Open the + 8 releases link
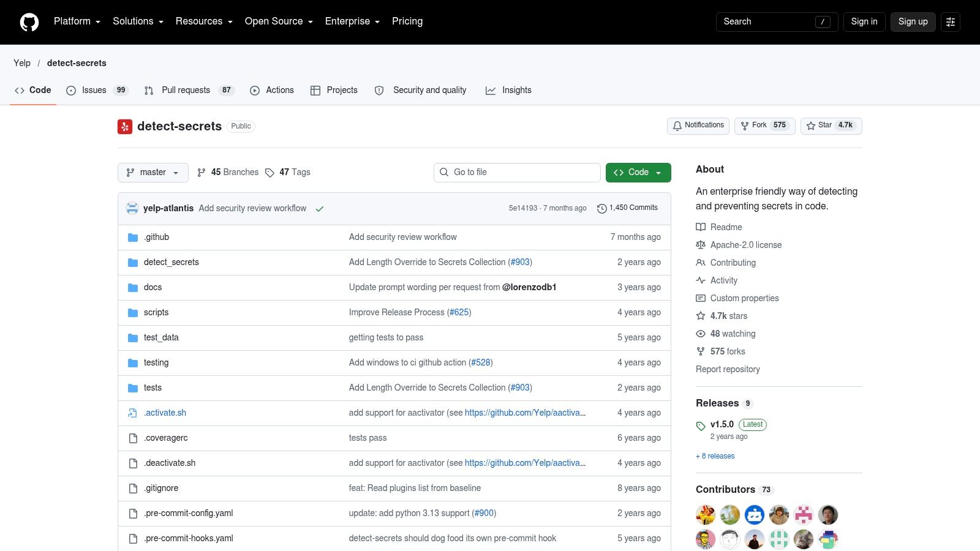Image resolution: width=980 pixels, height=551 pixels. (x=715, y=456)
